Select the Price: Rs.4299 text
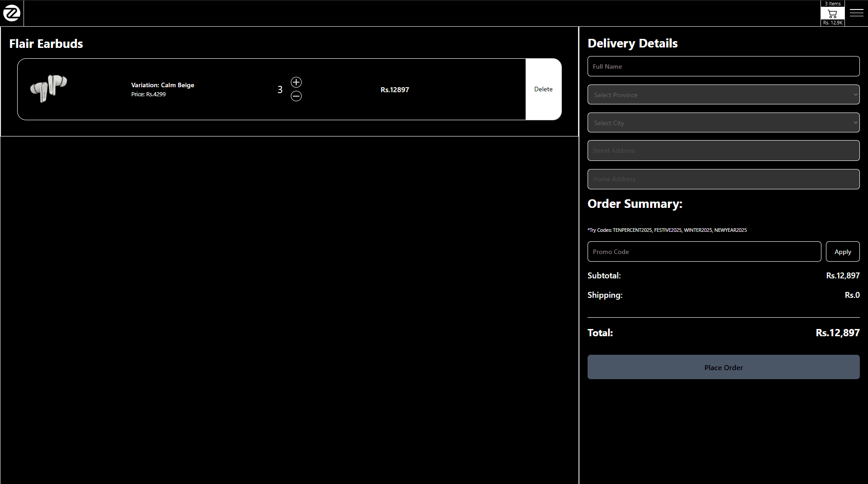 [x=148, y=94]
